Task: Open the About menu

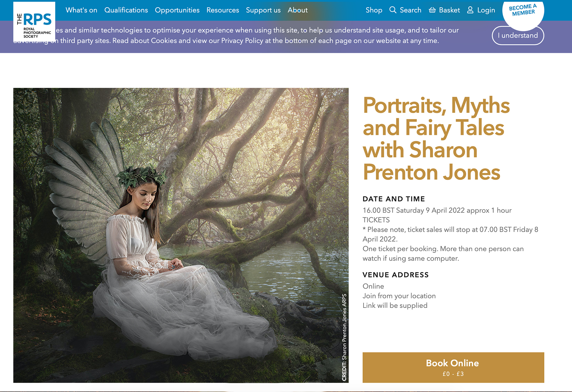Action: (298, 10)
